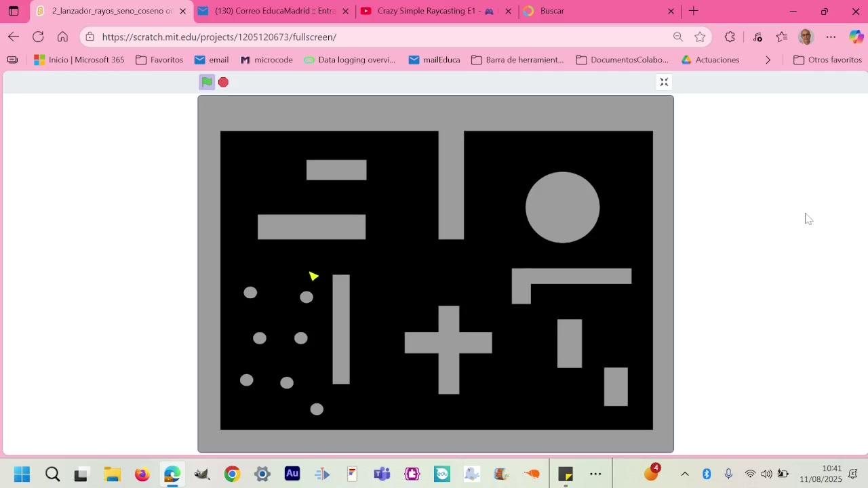Screen dimensions: 868x488
Task: Open the mailEduca bookmark
Action: click(x=435, y=60)
